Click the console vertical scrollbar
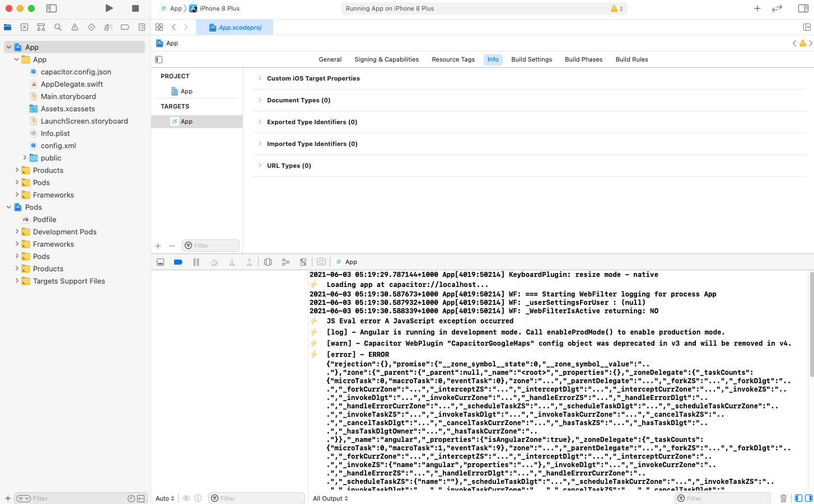The width and height of the screenshot is (814, 504). click(x=811, y=324)
